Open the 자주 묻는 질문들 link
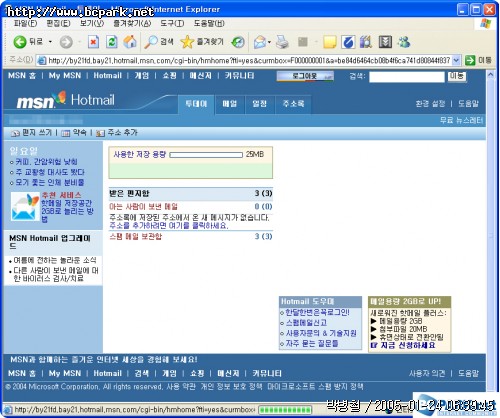Screen dimensions: 500x418 click(312, 343)
